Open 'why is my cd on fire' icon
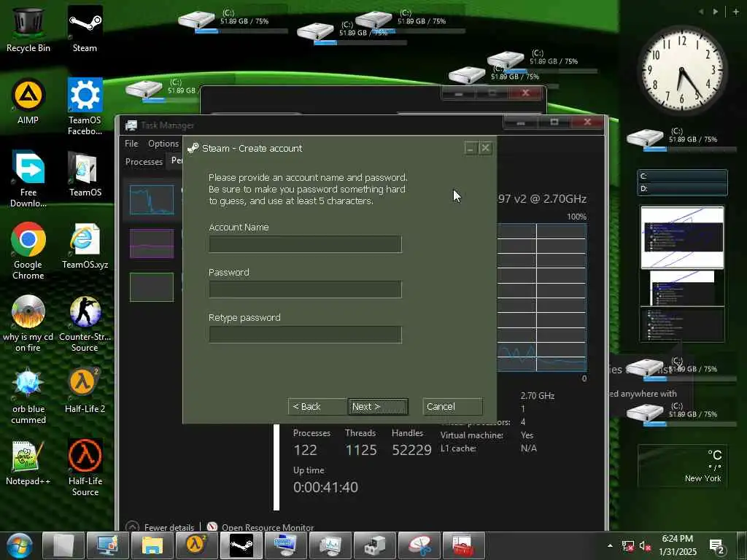This screenshot has height=560, width=747. pyautogui.click(x=28, y=323)
